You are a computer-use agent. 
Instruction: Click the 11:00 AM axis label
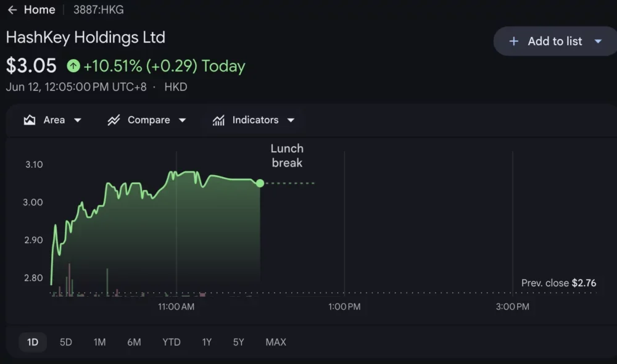point(176,307)
